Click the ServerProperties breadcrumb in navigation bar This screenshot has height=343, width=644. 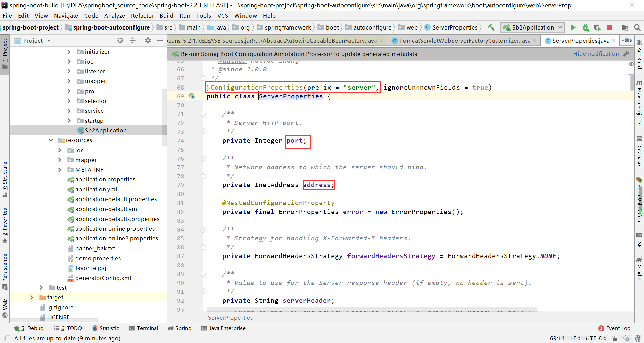pyautogui.click(x=451, y=27)
